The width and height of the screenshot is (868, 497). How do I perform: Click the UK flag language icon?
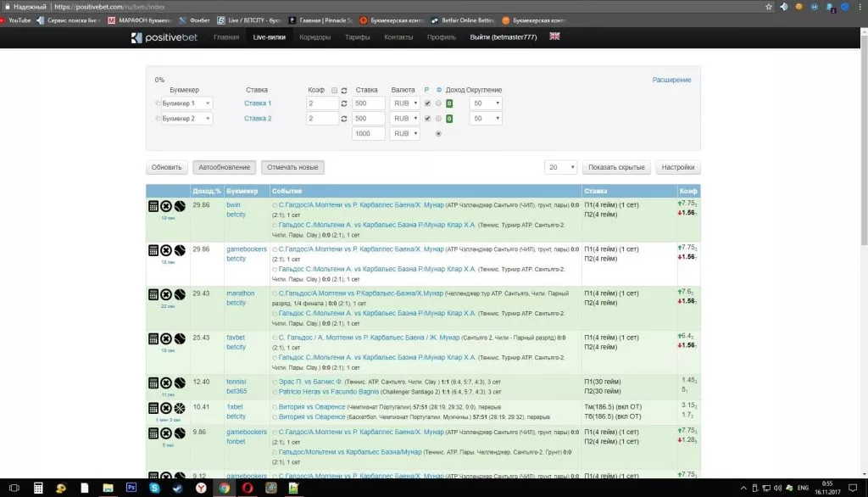pyautogui.click(x=555, y=36)
